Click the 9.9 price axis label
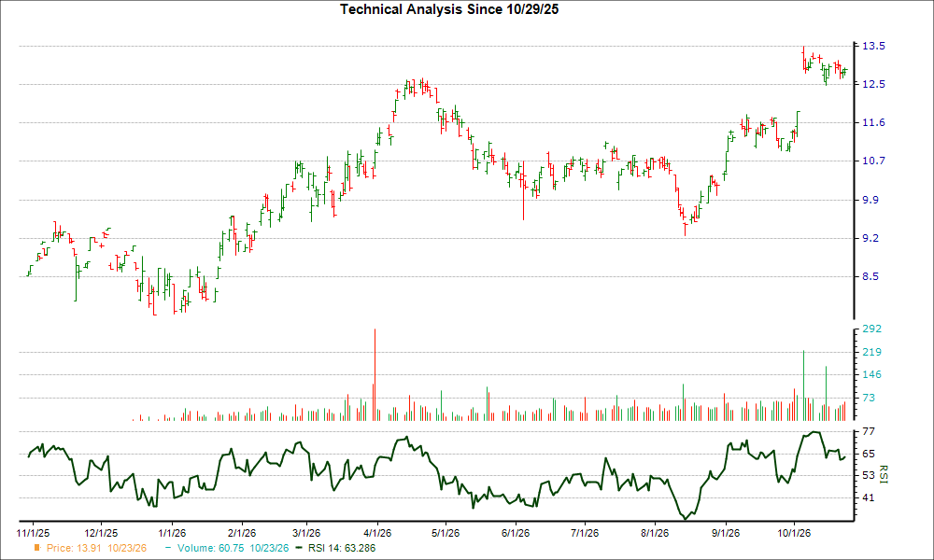 [870, 200]
